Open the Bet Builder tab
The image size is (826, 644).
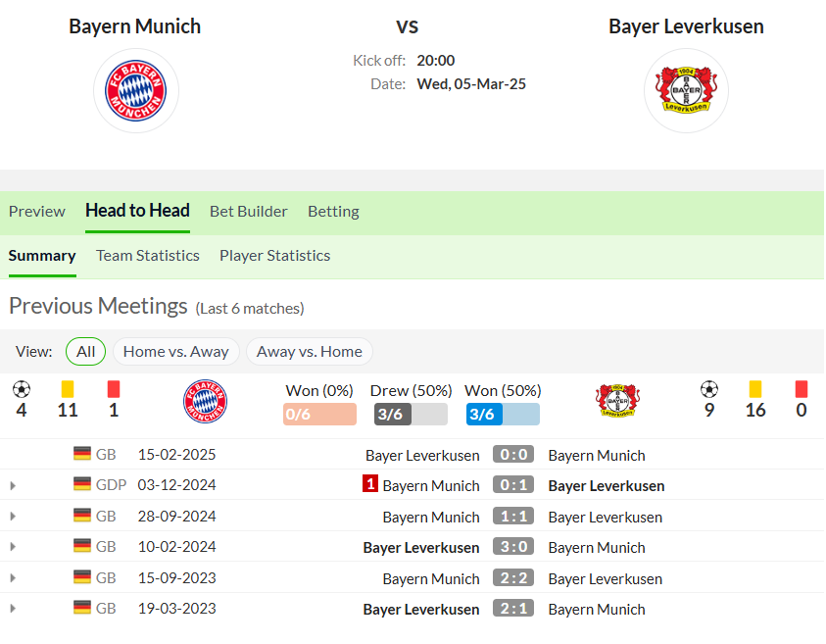249,212
